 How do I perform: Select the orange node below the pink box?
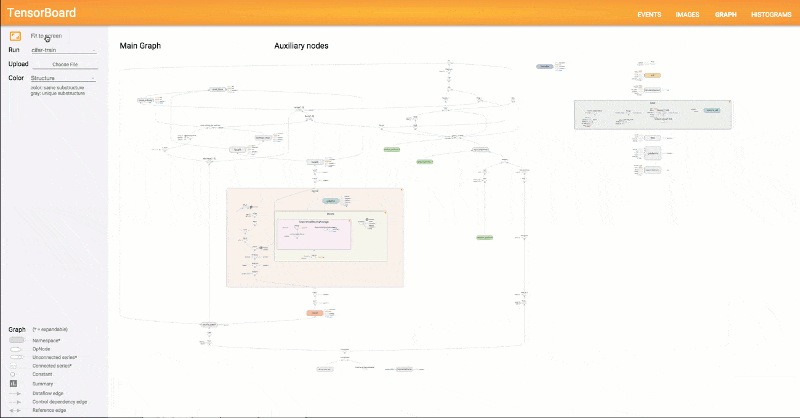(314, 313)
